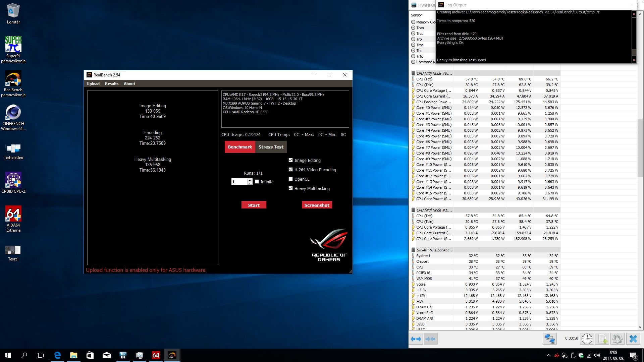Open the RealBench desktop shortcut
The width and height of the screenshot is (644, 362).
[x=13, y=83]
